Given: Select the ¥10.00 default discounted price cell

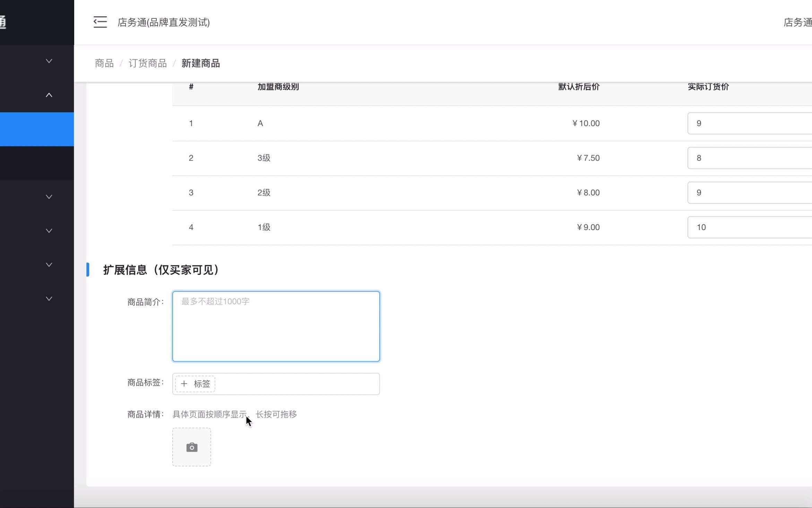Looking at the screenshot, I should (586, 123).
